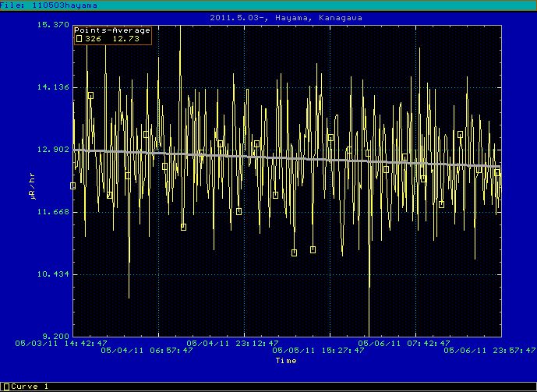Click the data marker near the 14.136 gridline
The width and height of the screenshot is (537, 392).
click(x=90, y=95)
